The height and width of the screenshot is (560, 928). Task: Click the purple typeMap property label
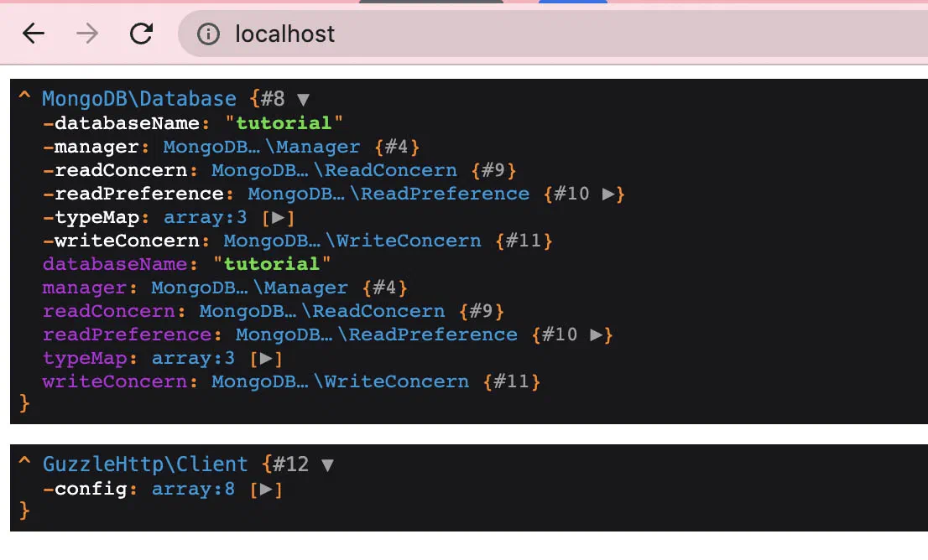tap(86, 358)
